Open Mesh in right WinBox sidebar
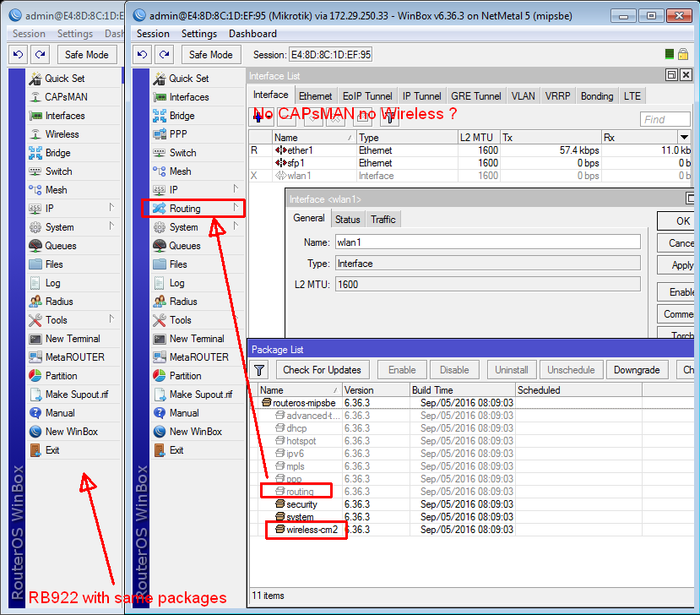Viewport: 700px width, 615px height. [x=180, y=171]
